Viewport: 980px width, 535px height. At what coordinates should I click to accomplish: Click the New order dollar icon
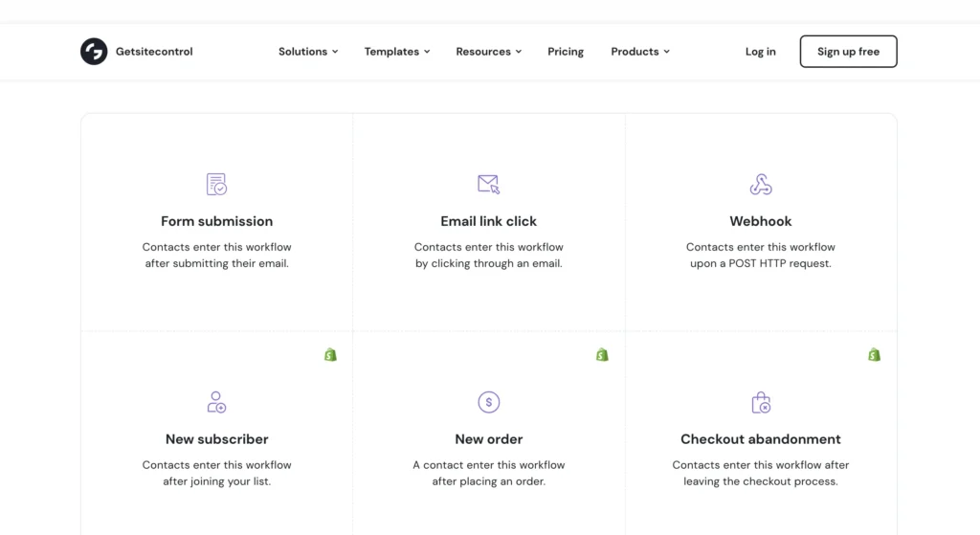[489, 402]
